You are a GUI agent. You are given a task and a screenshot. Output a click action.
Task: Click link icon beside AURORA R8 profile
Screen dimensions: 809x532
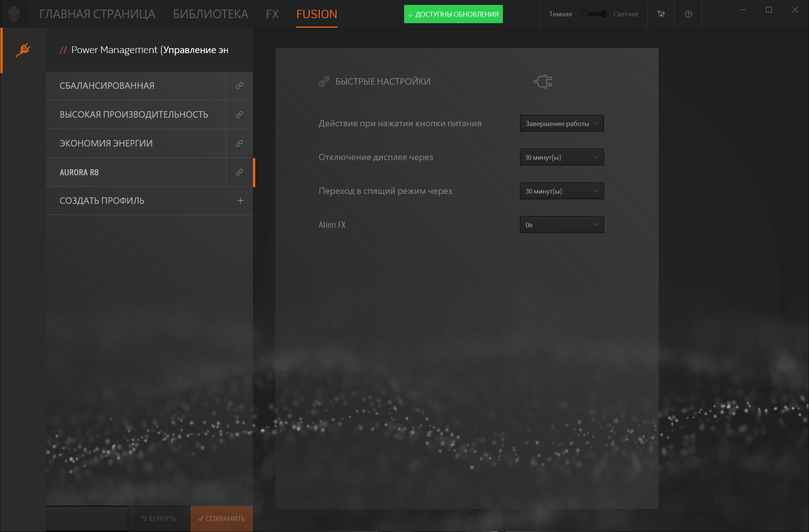click(x=239, y=172)
